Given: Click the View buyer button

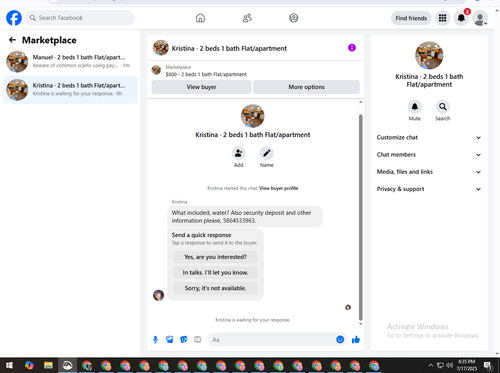Looking at the screenshot, I should point(201,87).
